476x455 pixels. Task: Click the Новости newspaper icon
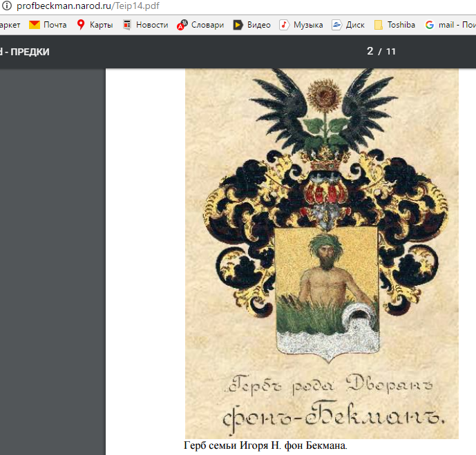(x=127, y=25)
